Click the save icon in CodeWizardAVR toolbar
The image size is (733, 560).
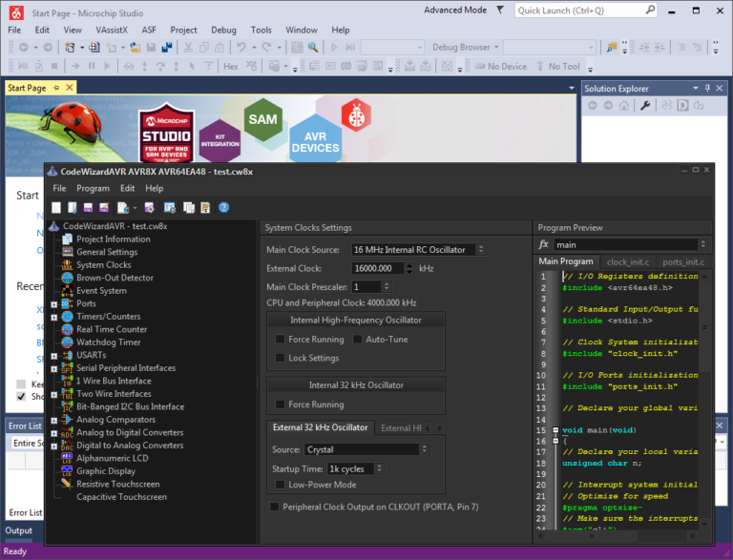(88, 208)
